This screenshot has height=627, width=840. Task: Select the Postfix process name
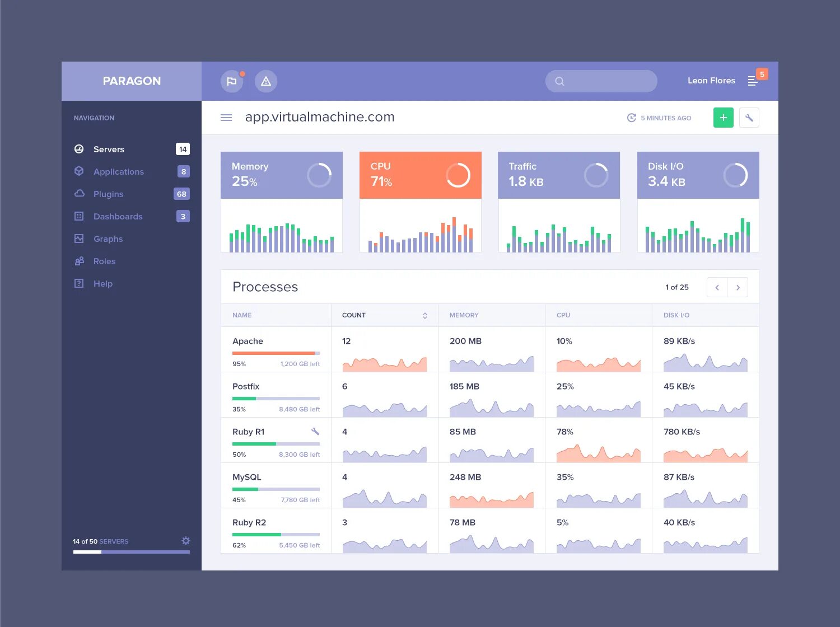tap(246, 386)
